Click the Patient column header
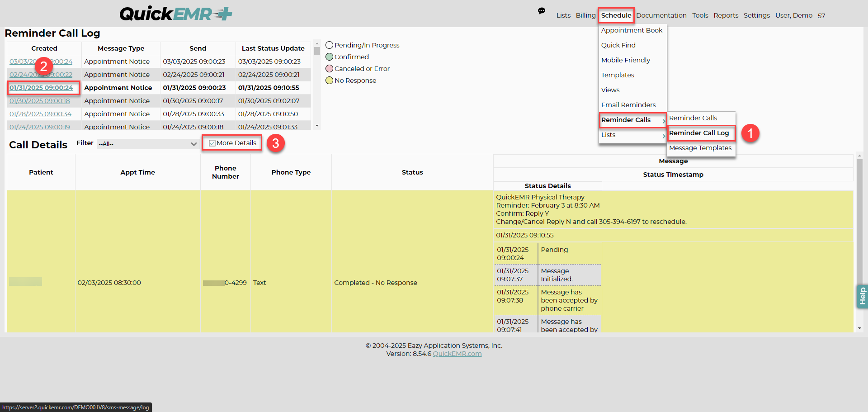The image size is (868, 412). [x=41, y=172]
